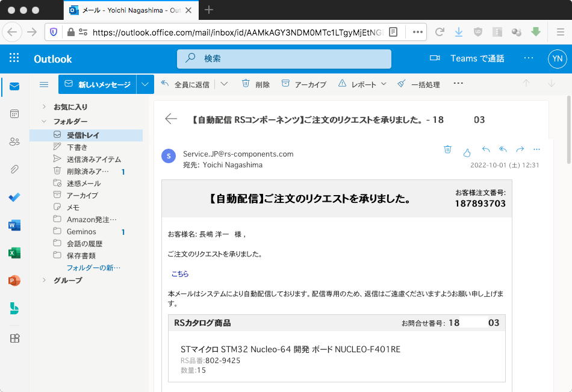The width and height of the screenshot is (572, 392).
Task: Click 新しいメッセージ button
Action: point(98,84)
